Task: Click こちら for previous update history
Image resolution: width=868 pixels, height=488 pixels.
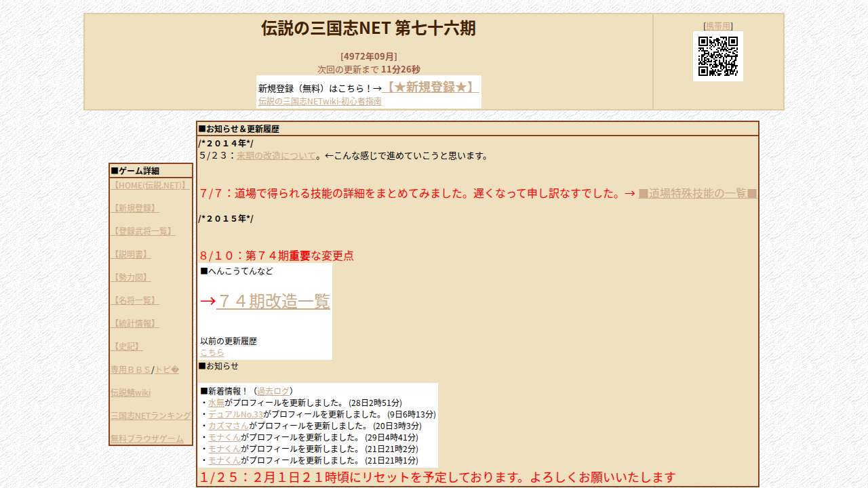Action: (212, 352)
